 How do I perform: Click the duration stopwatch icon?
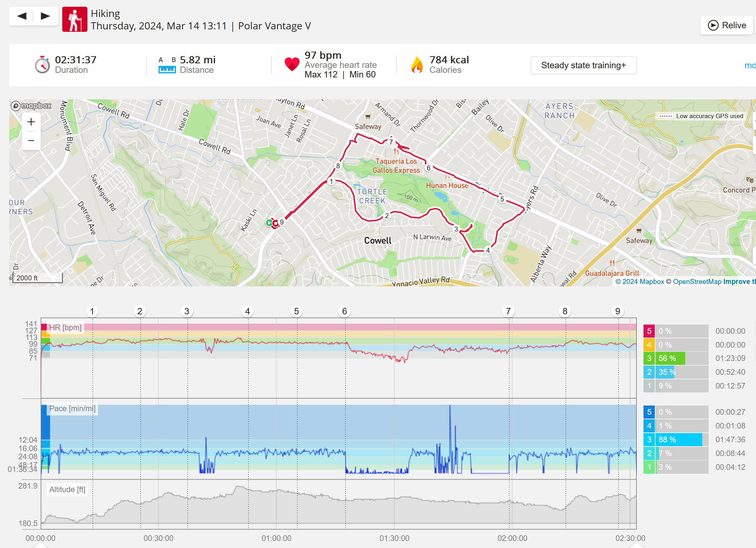coord(42,65)
